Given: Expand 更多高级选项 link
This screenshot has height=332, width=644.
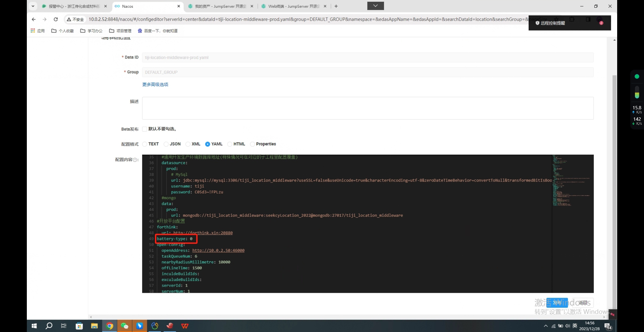Looking at the screenshot, I should pos(155,85).
